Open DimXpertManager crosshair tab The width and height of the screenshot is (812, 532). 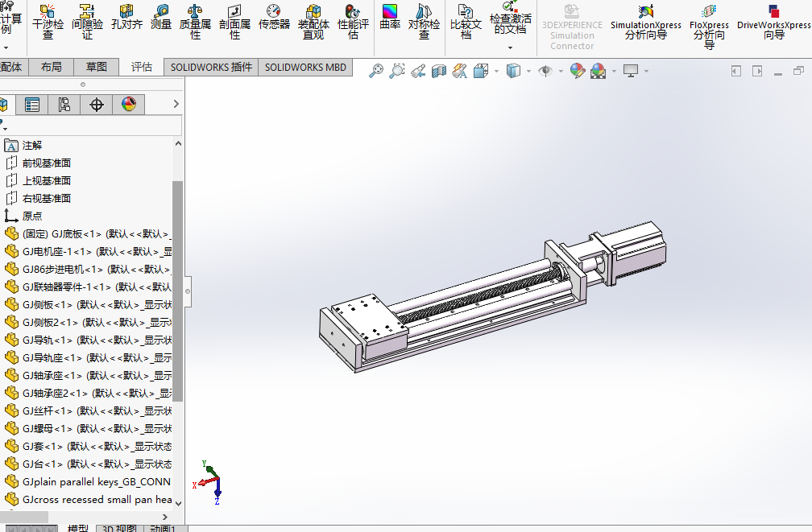(97, 105)
